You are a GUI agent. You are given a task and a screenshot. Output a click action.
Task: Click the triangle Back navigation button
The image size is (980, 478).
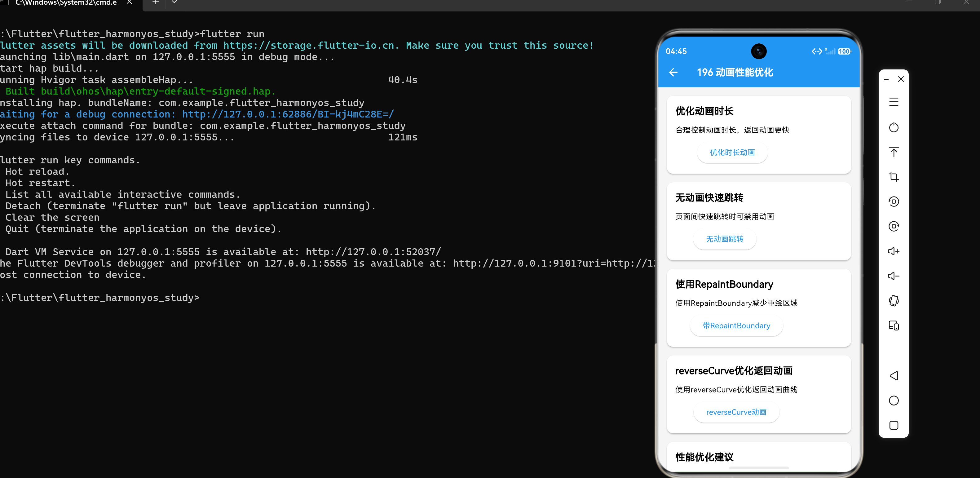click(x=894, y=376)
